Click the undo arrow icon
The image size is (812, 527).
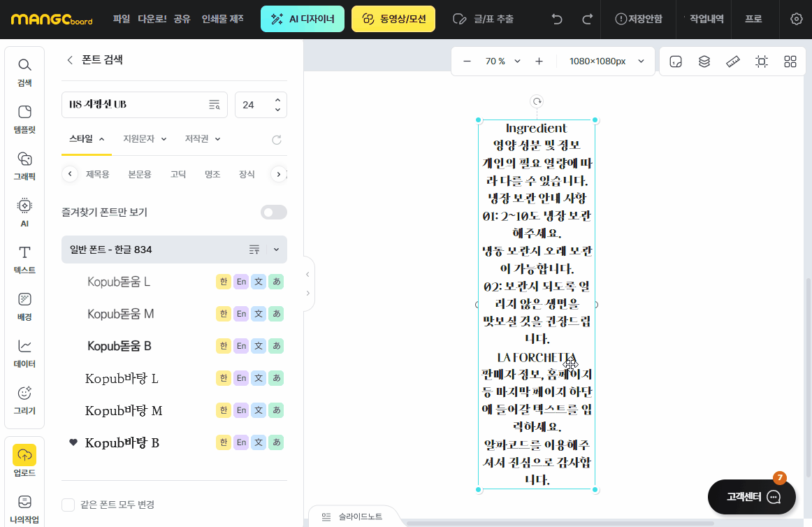tap(557, 19)
